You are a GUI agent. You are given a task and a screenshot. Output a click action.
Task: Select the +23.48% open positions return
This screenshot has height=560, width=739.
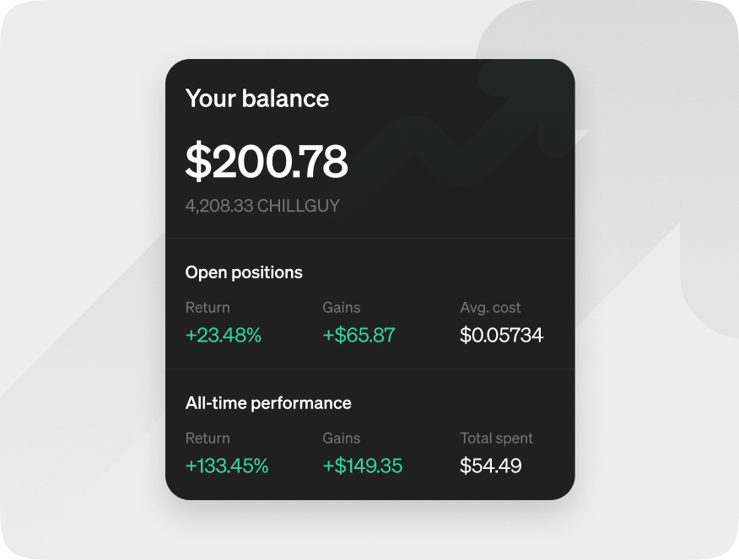[x=224, y=335]
